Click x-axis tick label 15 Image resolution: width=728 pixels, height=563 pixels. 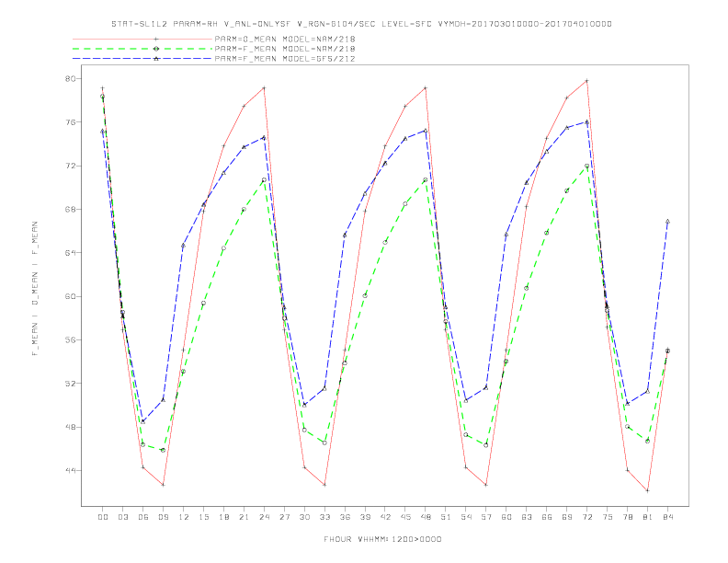click(204, 517)
